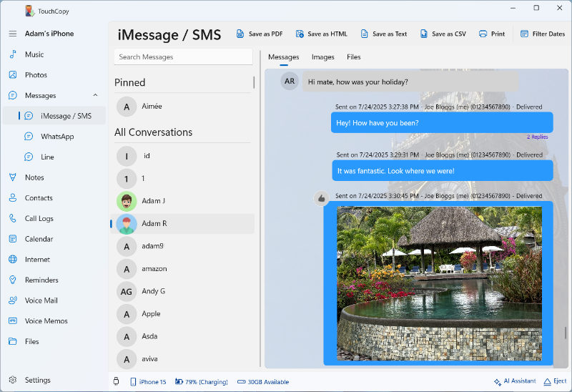The height and width of the screenshot is (392, 572).
Task: Click the Photos sidebar icon
Action: 13,75
